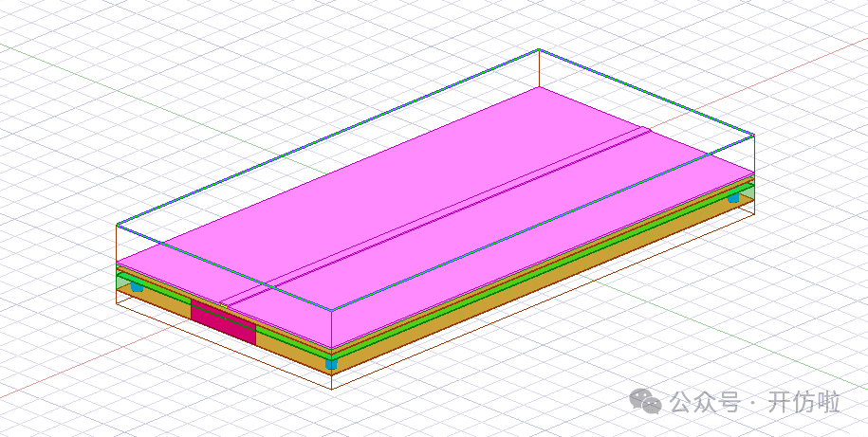Click the 开仿啦 watermark text
The image size is (868, 437).
point(803,403)
